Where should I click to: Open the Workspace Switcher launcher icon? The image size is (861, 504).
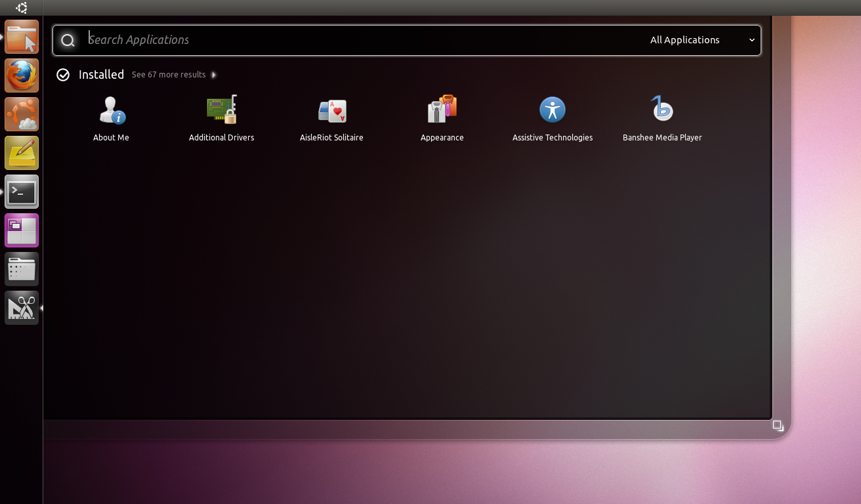(22, 230)
